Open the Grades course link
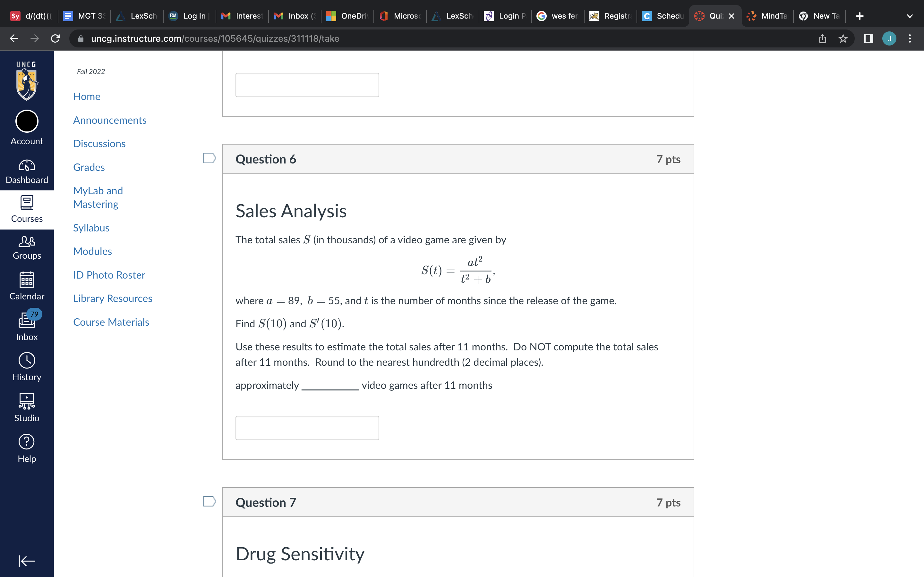This screenshot has height=577, width=924. pyautogui.click(x=89, y=167)
